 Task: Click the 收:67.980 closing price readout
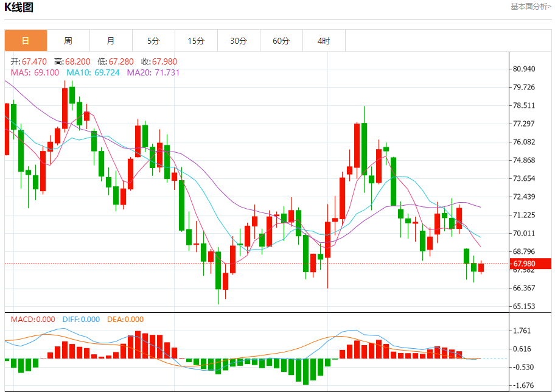point(159,61)
